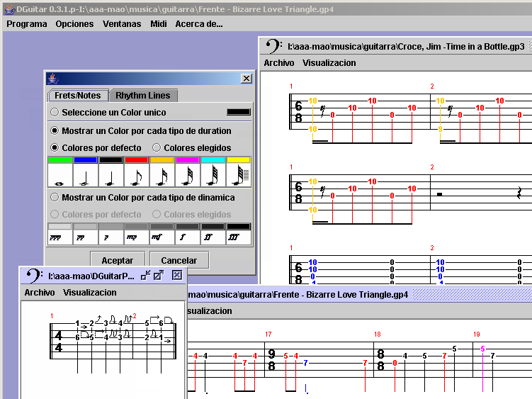
Task: Click the DGuitar app icon in main title bar
Action: (9, 9)
